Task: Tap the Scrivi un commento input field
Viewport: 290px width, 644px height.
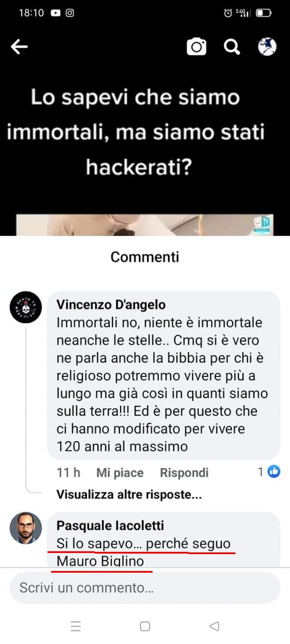Action: tap(144, 588)
